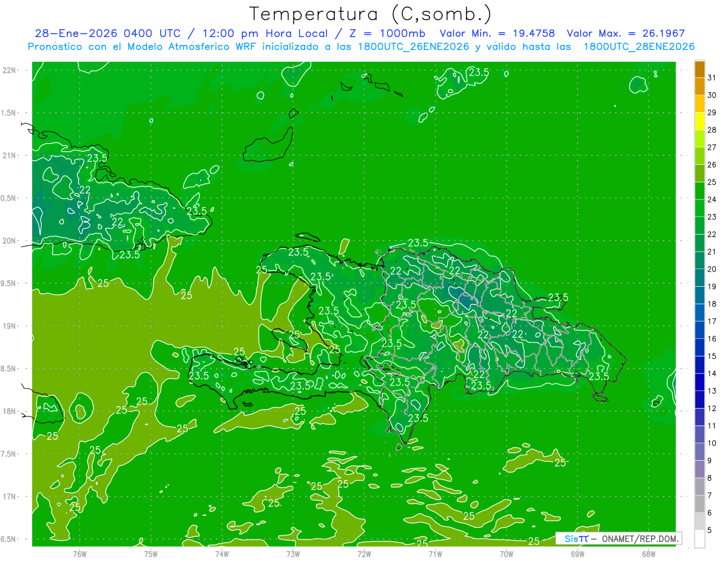Image resolution: width=728 pixels, height=562 pixels.
Task: Click the 72W longitude label
Action: tap(364, 554)
